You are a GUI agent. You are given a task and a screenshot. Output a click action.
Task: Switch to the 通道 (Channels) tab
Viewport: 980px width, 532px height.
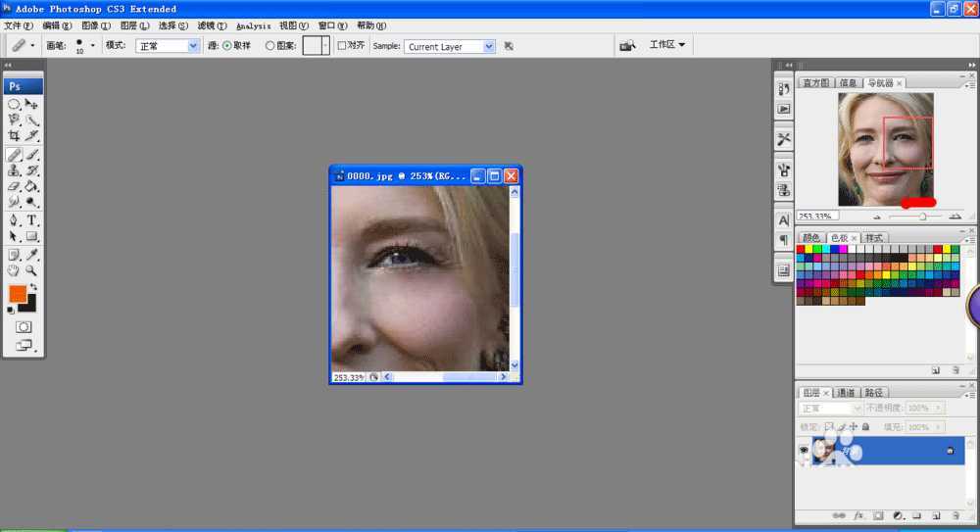tap(846, 392)
